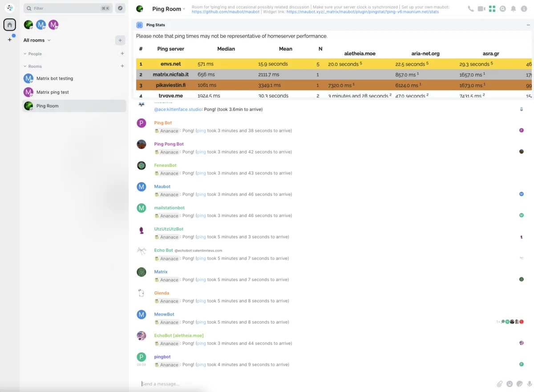This screenshot has width=534, height=392.
Task: Record a voice message with microphone
Action: (x=529, y=384)
